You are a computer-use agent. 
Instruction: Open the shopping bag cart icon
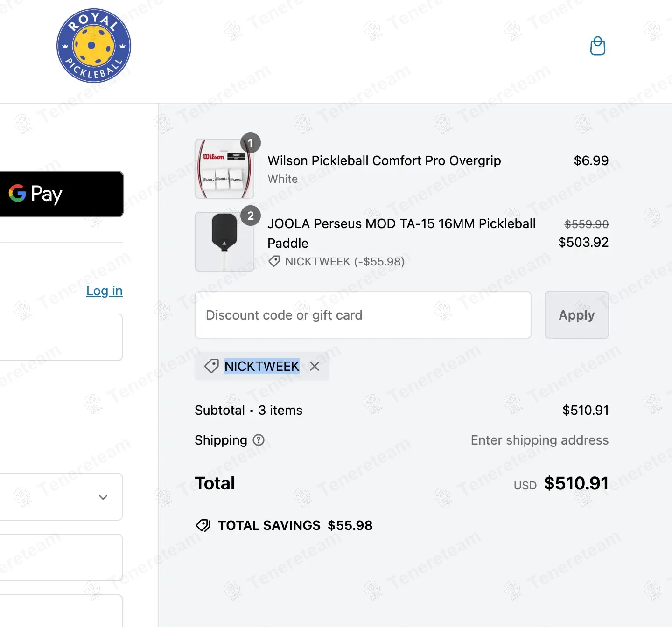[x=598, y=46]
